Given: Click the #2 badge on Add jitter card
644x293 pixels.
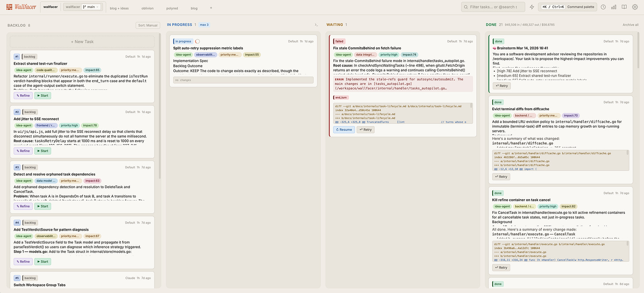Looking at the screenshot, I should (x=17, y=112).
